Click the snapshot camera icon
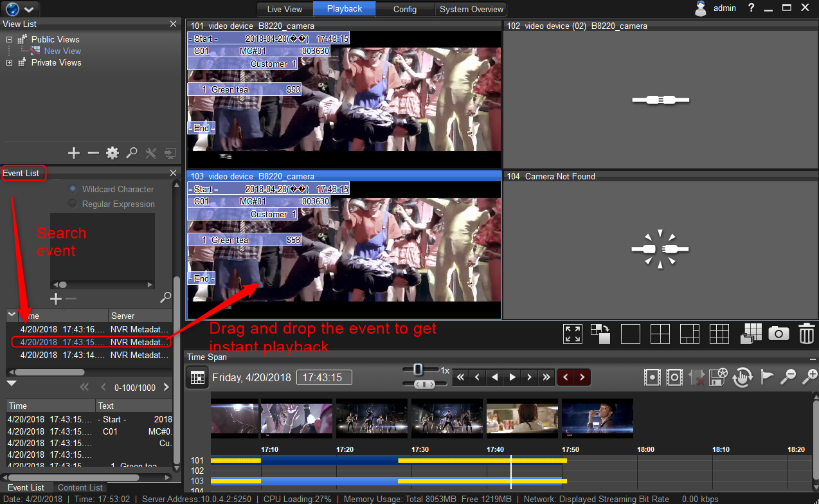Image resolution: width=819 pixels, height=504 pixels. (779, 334)
